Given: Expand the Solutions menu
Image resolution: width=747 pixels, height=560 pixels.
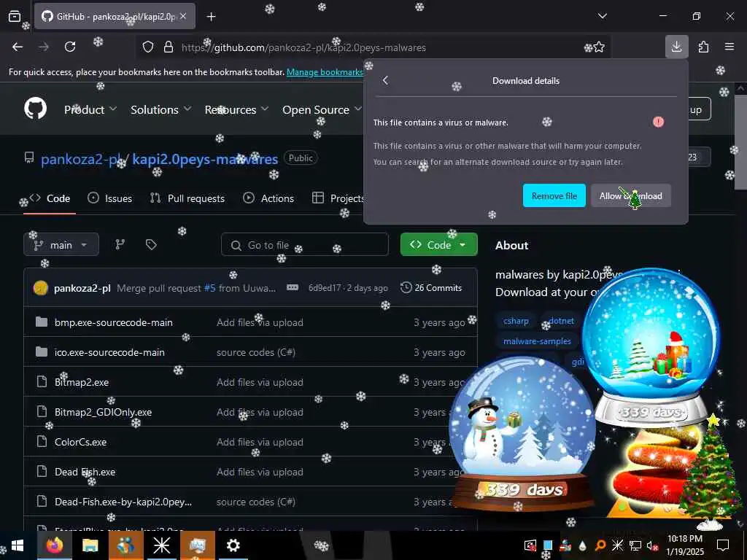Looking at the screenshot, I should pyautogui.click(x=161, y=109).
